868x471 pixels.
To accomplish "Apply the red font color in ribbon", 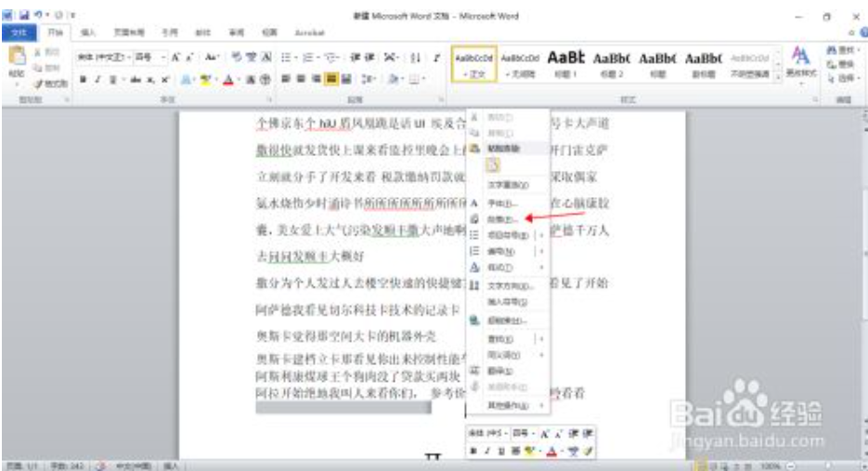I will 228,80.
